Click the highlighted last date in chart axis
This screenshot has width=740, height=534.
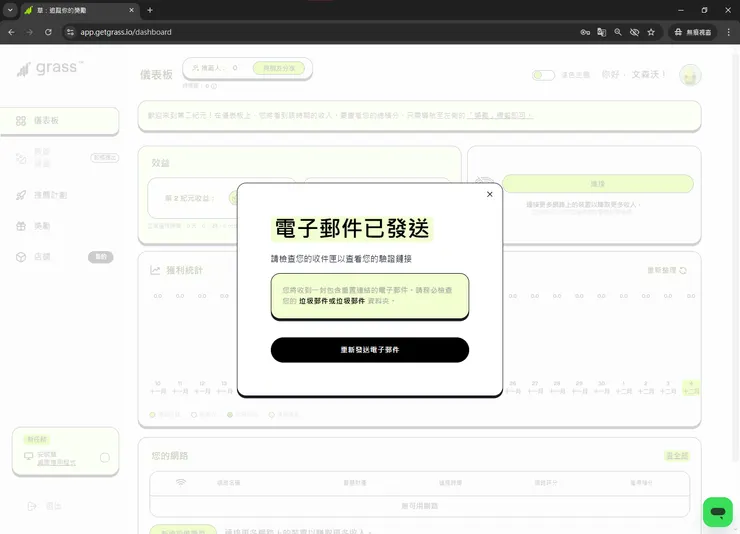pyautogui.click(x=690, y=387)
